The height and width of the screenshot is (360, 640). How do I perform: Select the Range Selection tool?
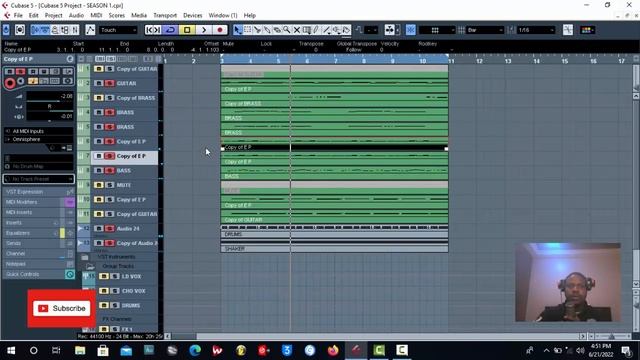247,30
